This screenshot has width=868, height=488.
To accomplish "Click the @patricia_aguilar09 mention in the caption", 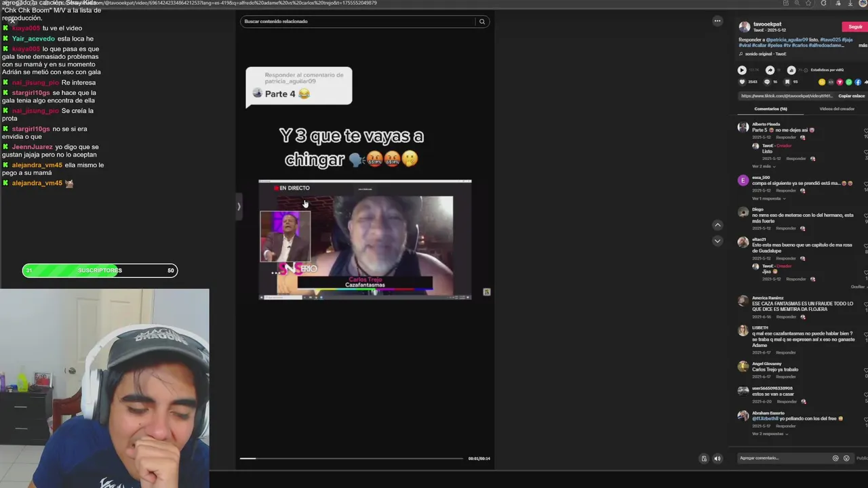I will click(x=787, y=40).
